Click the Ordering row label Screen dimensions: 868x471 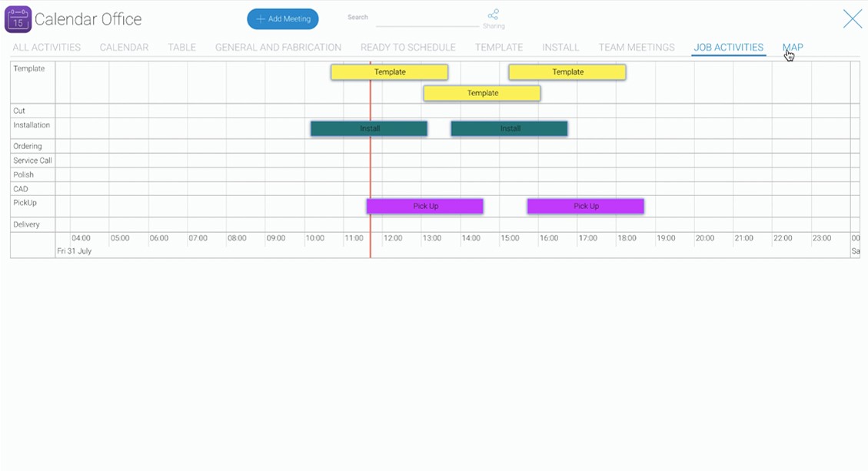point(28,146)
